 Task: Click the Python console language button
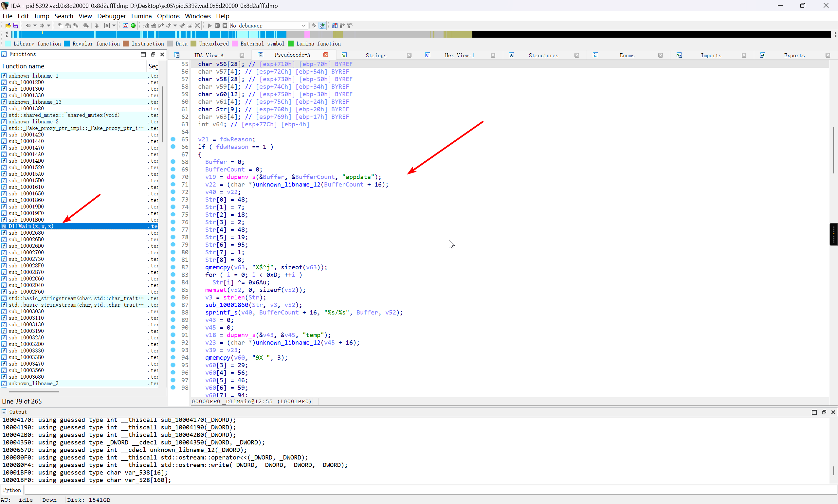tap(12, 490)
